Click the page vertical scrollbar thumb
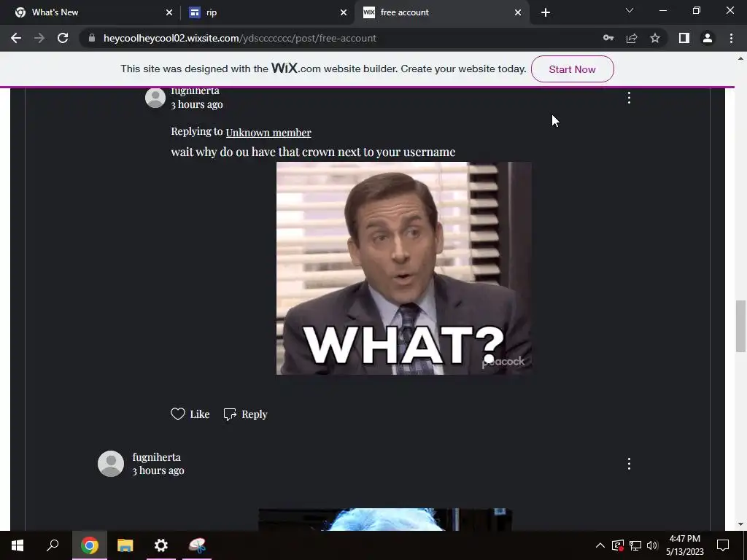Image resolution: width=747 pixels, height=560 pixels. 740,326
